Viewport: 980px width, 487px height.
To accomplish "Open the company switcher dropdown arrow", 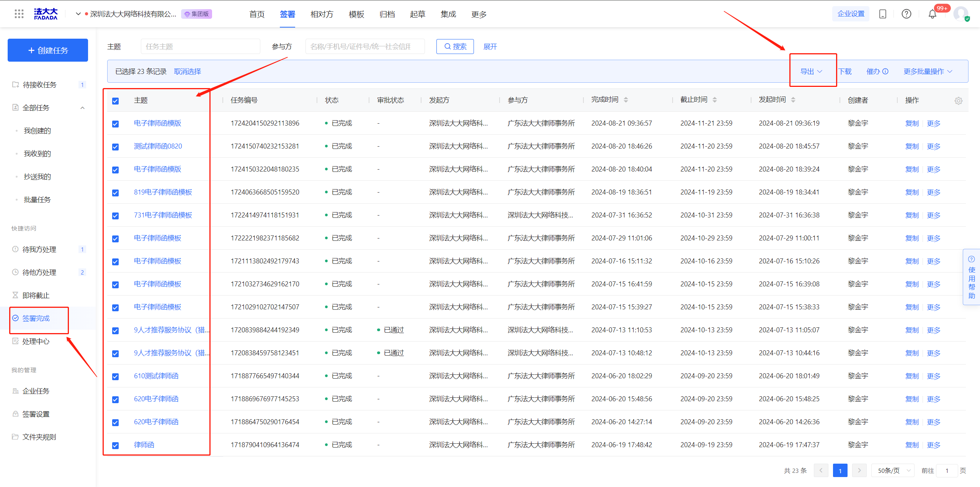I will (x=78, y=14).
